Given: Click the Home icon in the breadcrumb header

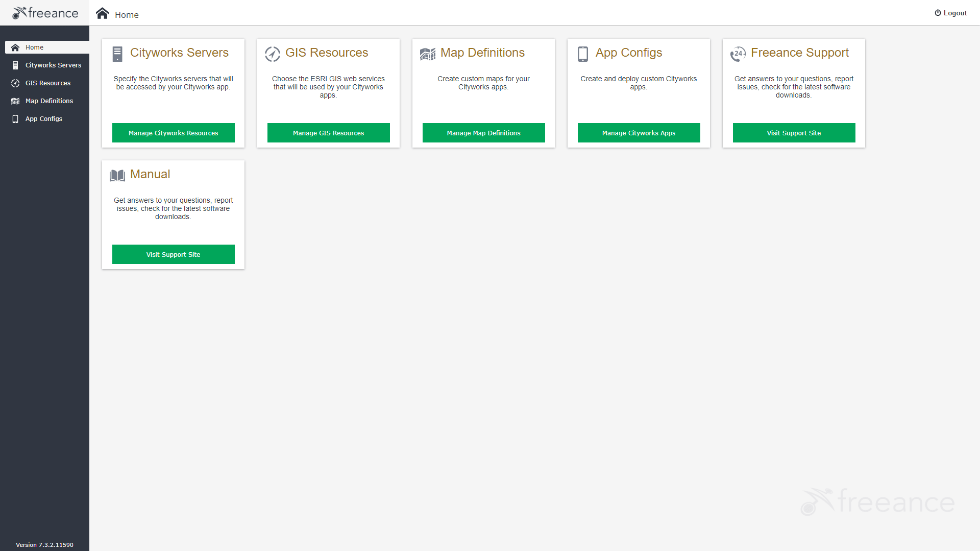Looking at the screenshot, I should click(x=102, y=13).
